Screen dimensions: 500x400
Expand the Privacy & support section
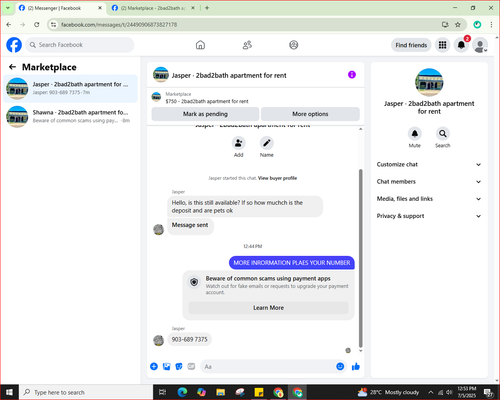tap(429, 216)
